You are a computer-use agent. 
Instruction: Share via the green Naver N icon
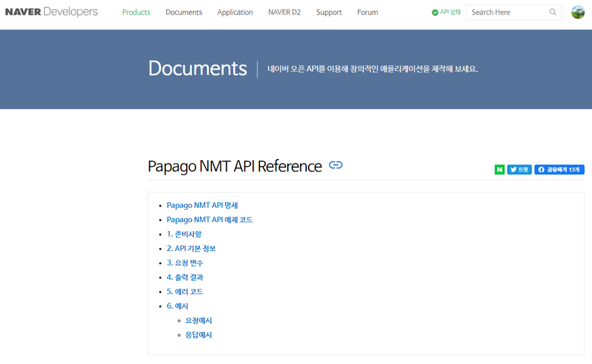pyautogui.click(x=499, y=170)
